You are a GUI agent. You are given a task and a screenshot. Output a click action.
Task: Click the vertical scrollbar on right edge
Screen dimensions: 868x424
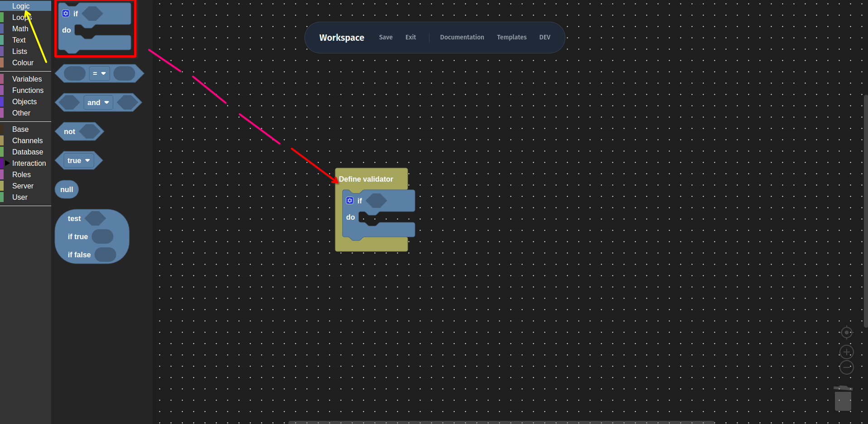pos(866,211)
